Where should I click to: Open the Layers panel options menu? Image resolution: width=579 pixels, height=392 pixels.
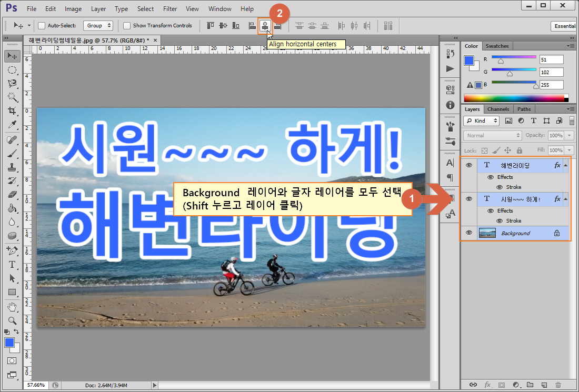click(x=571, y=109)
